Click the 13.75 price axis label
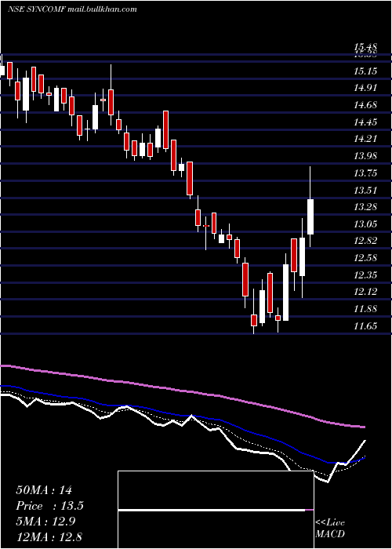Screen dimensions: 392x549 point(365,173)
